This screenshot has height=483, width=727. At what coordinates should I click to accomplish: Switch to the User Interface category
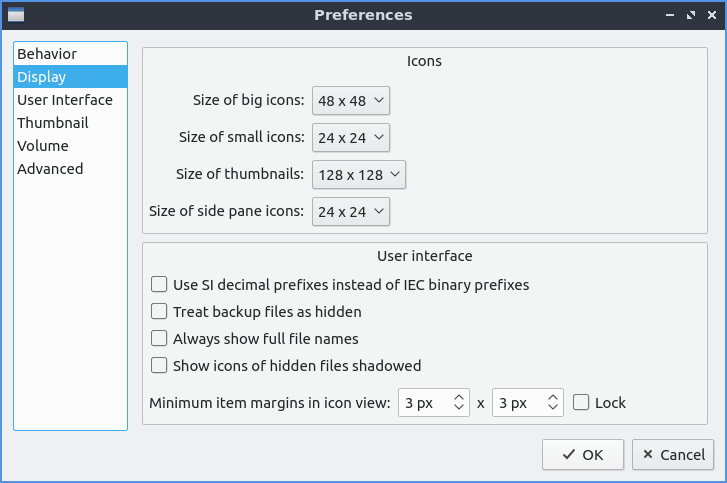pos(65,100)
